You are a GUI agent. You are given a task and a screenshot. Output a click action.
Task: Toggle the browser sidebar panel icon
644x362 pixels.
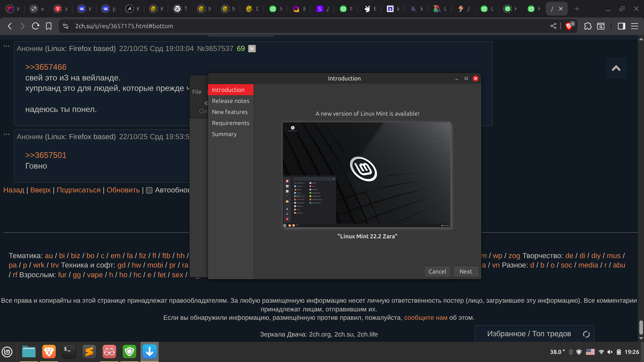621,26
